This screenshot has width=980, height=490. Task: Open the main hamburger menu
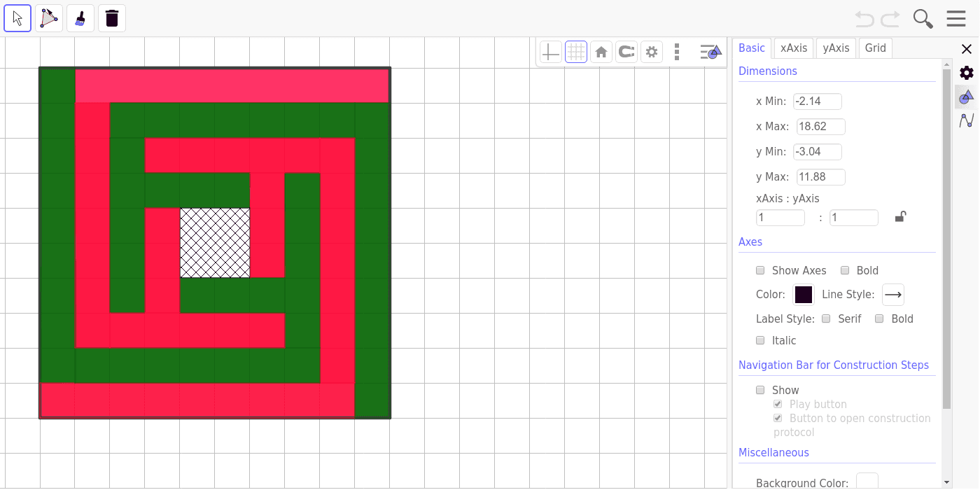click(x=956, y=18)
